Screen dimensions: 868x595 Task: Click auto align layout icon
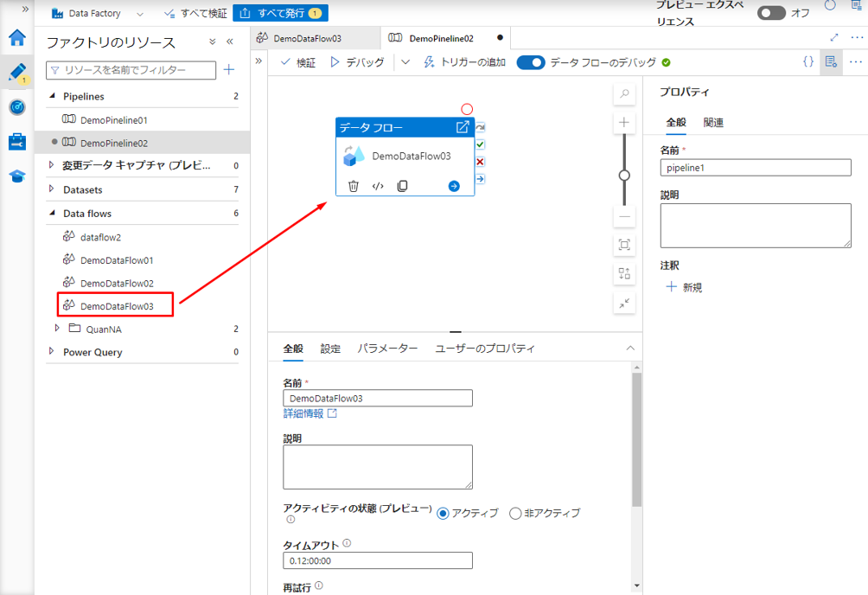coord(624,273)
